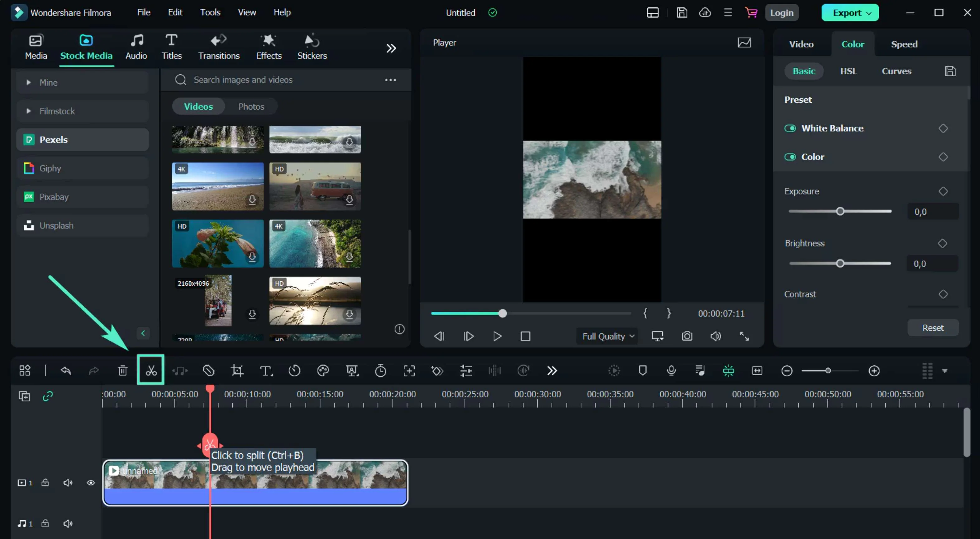This screenshot has width=980, height=539.
Task: Select the Split/Cut tool in toolbar
Action: coord(151,370)
